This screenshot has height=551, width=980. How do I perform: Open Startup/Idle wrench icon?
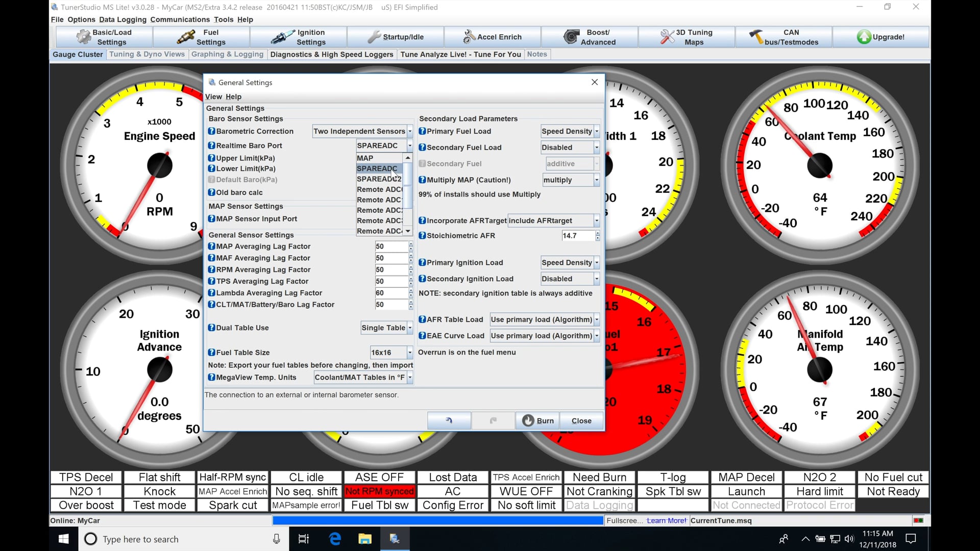pyautogui.click(x=374, y=37)
